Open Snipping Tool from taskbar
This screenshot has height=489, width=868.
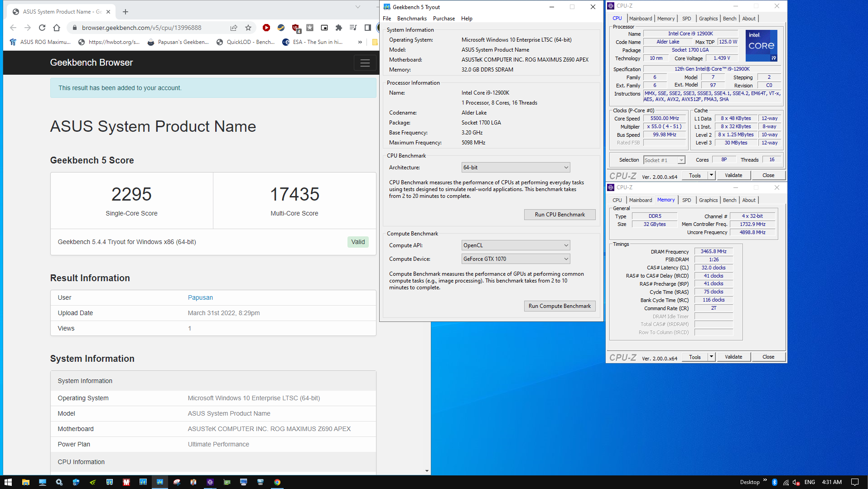pyautogui.click(x=177, y=482)
